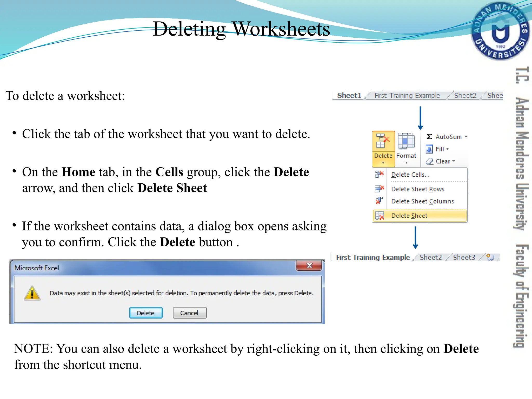
Task: Click the Delete Cells menu icon
Action: pos(379,174)
